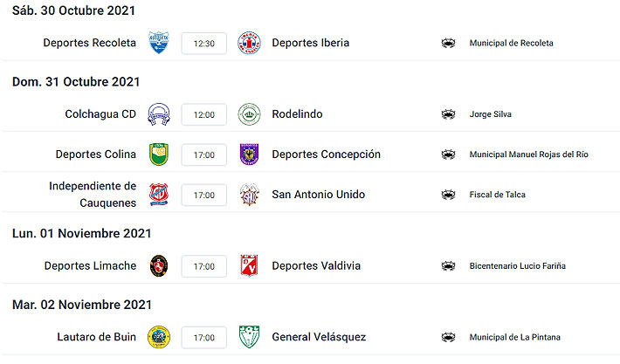Click the Deportes Colina team crest
This screenshot has width=620, height=364.
pyautogui.click(x=158, y=155)
